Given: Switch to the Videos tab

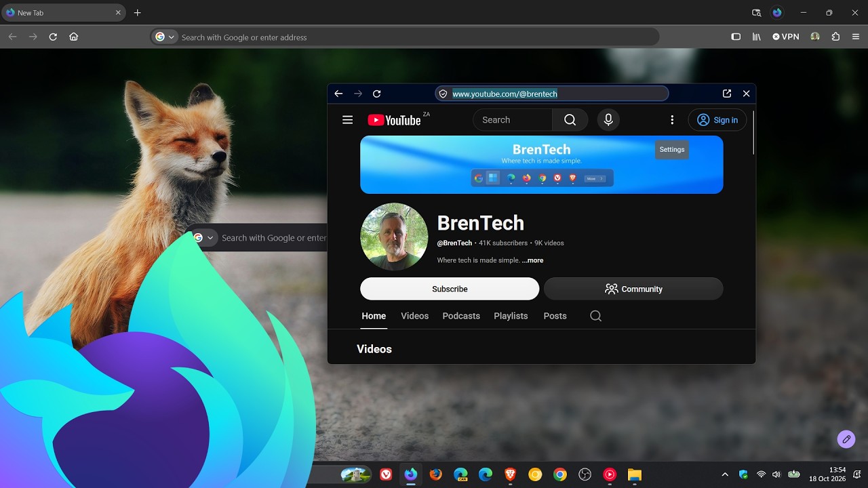Looking at the screenshot, I should [414, 316].
